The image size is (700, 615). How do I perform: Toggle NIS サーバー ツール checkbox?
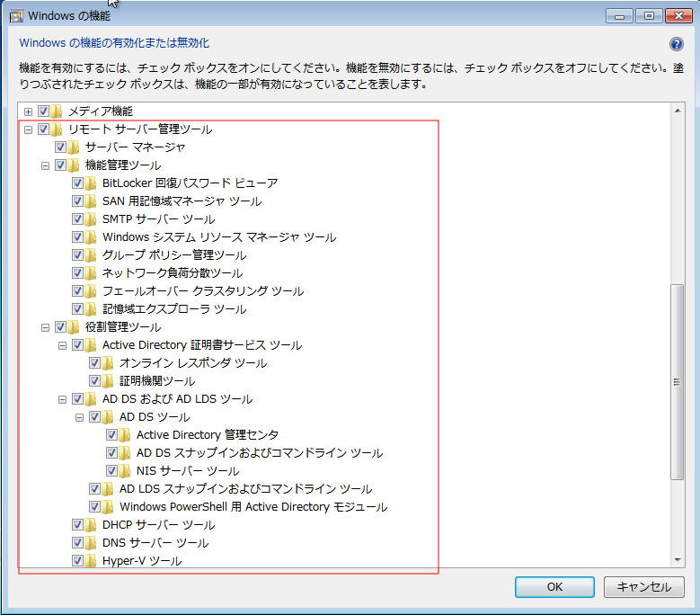[x=111, y=471]
